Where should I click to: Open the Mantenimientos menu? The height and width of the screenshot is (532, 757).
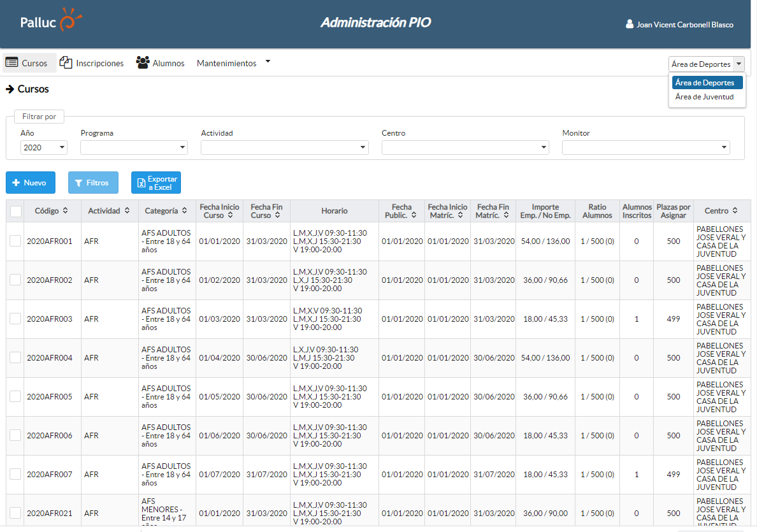pos(233,63)
